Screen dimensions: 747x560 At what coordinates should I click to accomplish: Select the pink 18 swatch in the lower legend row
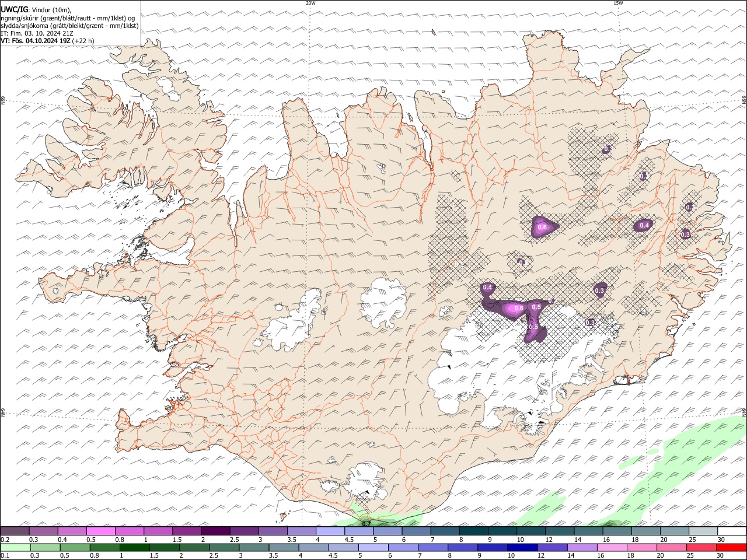(x=641, y=548)
